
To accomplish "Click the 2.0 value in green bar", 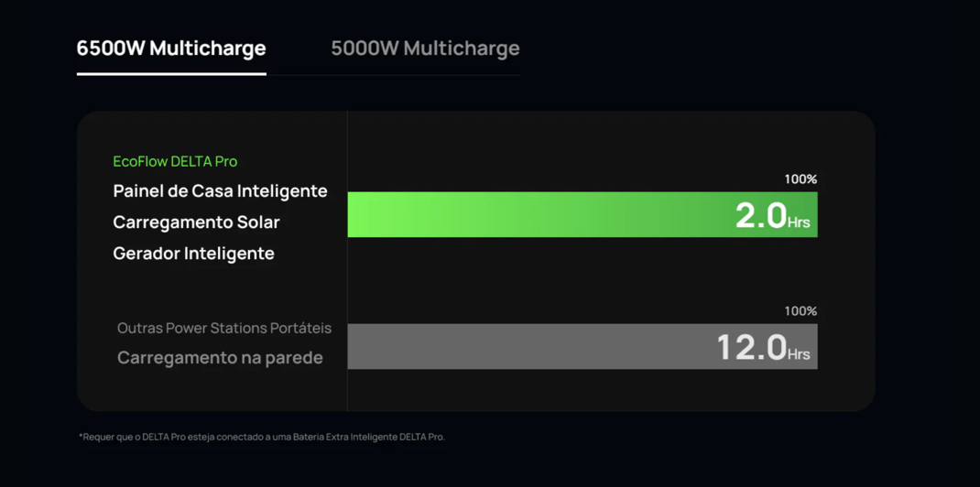I will 760,216.
